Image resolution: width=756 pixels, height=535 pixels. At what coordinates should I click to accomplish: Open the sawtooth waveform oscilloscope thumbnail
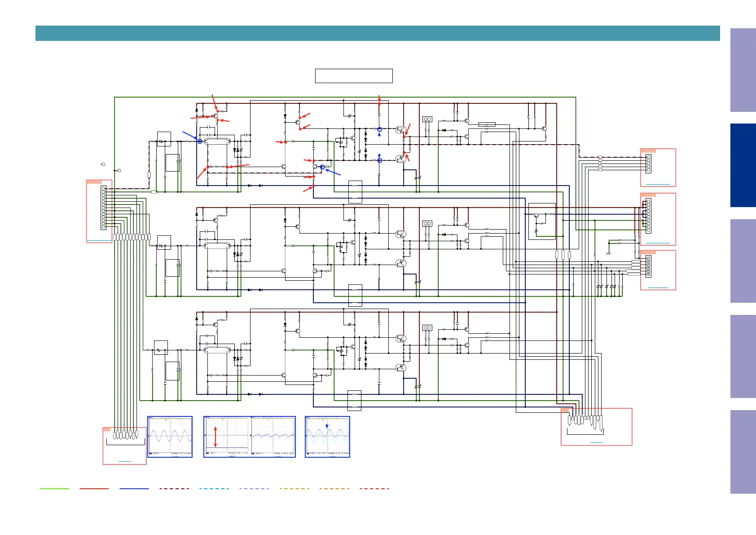coord(273,437)
